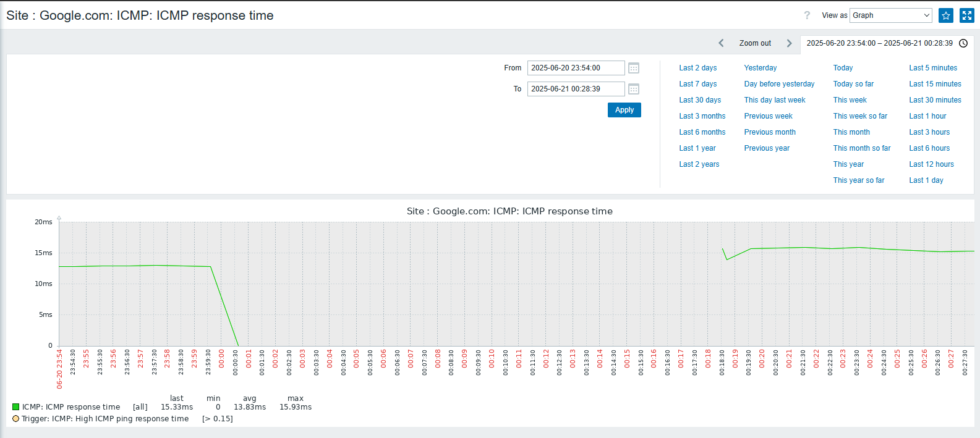Edit the From date field
The image size is (980, 438).
[x=576, y=68]
